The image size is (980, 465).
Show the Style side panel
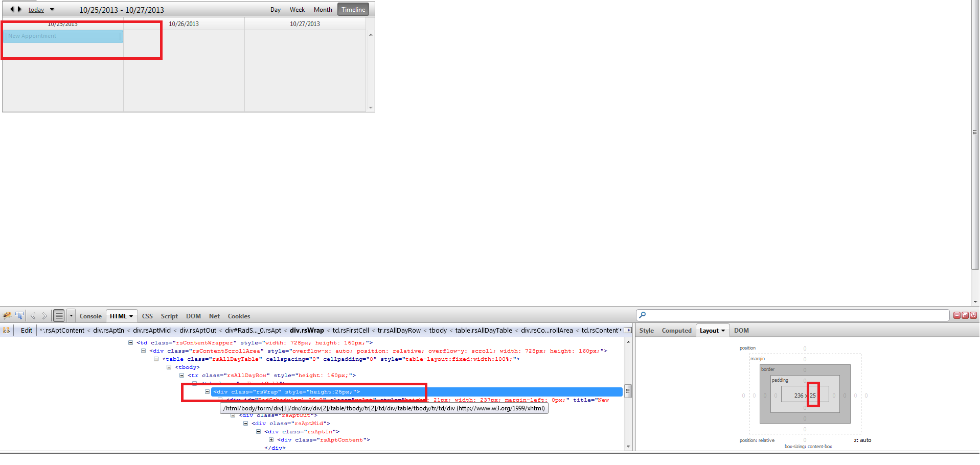(646, 331)
